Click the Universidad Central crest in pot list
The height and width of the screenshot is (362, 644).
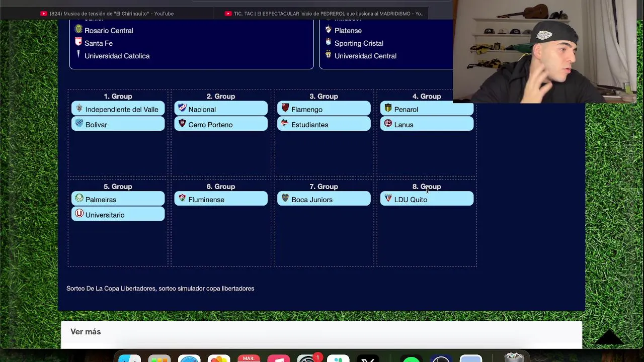328,55
